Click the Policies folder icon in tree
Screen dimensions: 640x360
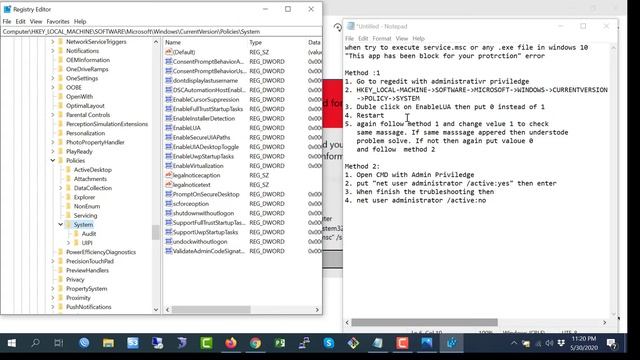point(61,160)
